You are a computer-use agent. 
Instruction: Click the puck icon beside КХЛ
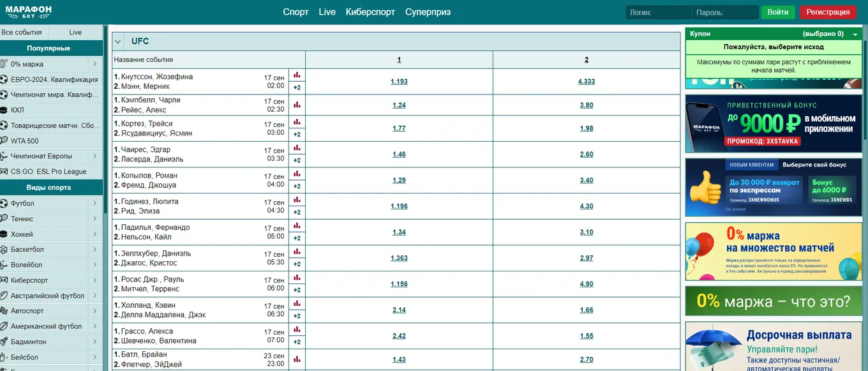(x=4, y=110)
